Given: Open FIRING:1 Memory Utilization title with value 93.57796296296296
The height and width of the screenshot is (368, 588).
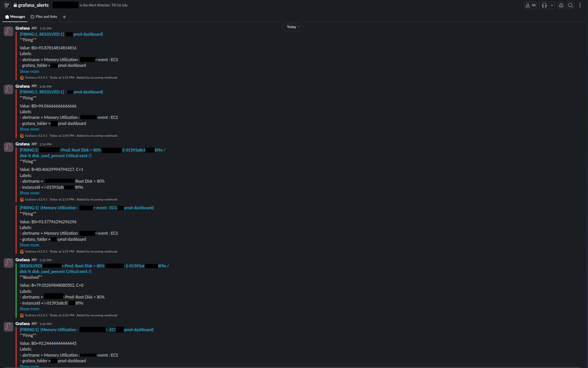Looking at the screenshot, I should [86, 208].
